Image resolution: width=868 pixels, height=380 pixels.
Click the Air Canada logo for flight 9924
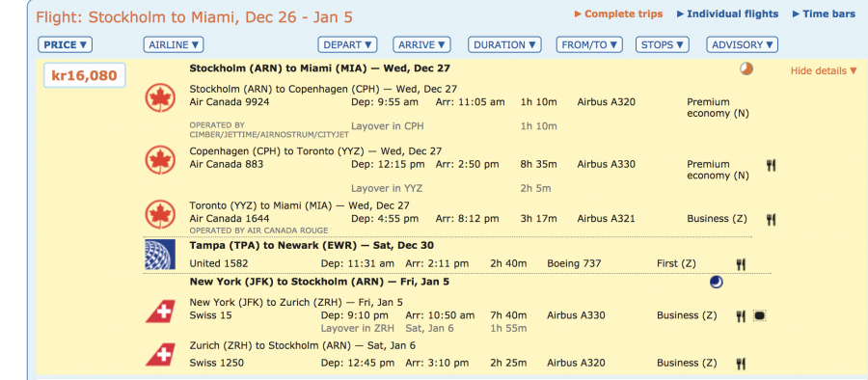pos(160,98)
